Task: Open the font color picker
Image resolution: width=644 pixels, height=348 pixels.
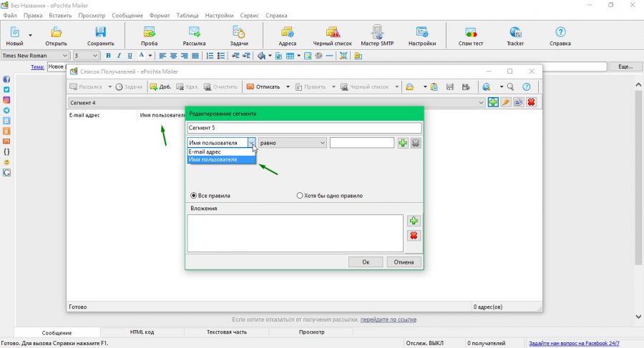Action: coord(141,56)
